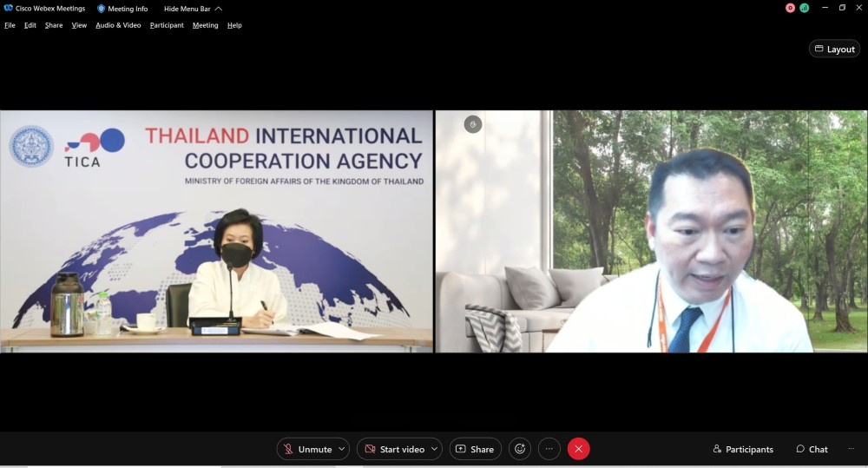868x468 pixels.
Task: Open the Chat panel
Action: 812,449
